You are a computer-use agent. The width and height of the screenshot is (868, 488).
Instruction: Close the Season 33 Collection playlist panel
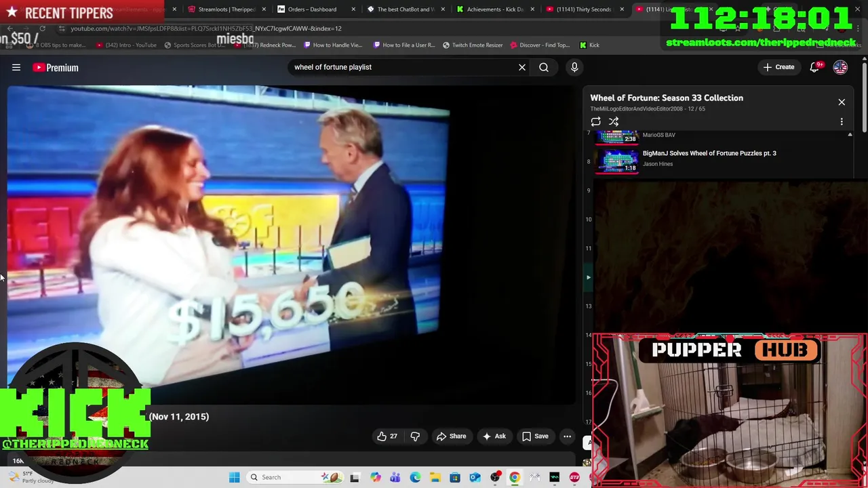(842, 102)
